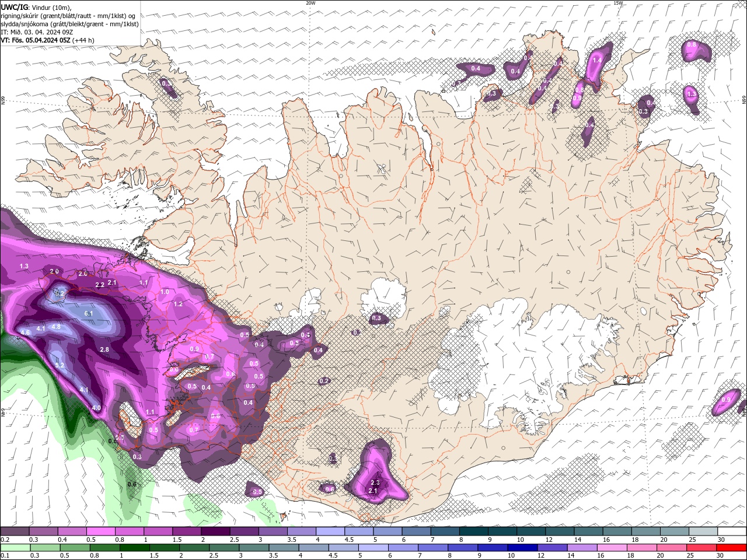Pick the pale green 0.1–0.3 rain legend swatch
Viewport: 747px width, 560px height.
click(16, 548)
